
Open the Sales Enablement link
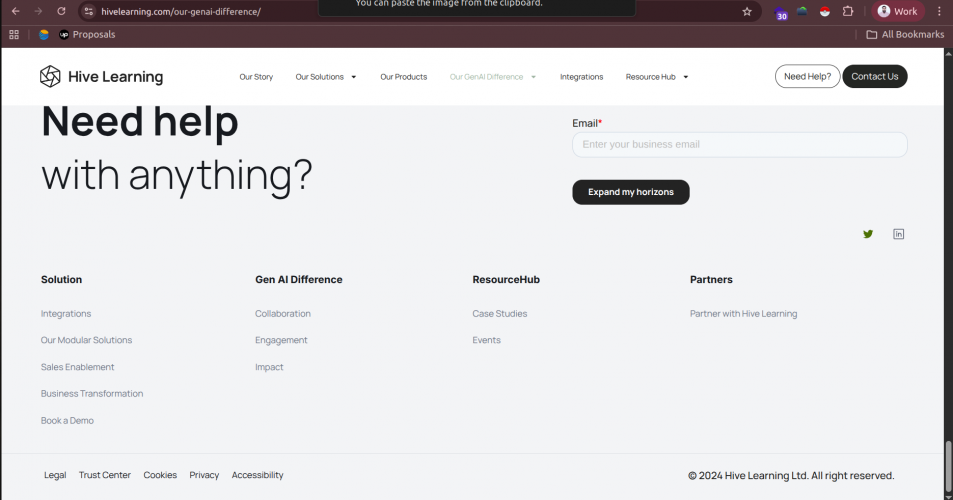77,367
